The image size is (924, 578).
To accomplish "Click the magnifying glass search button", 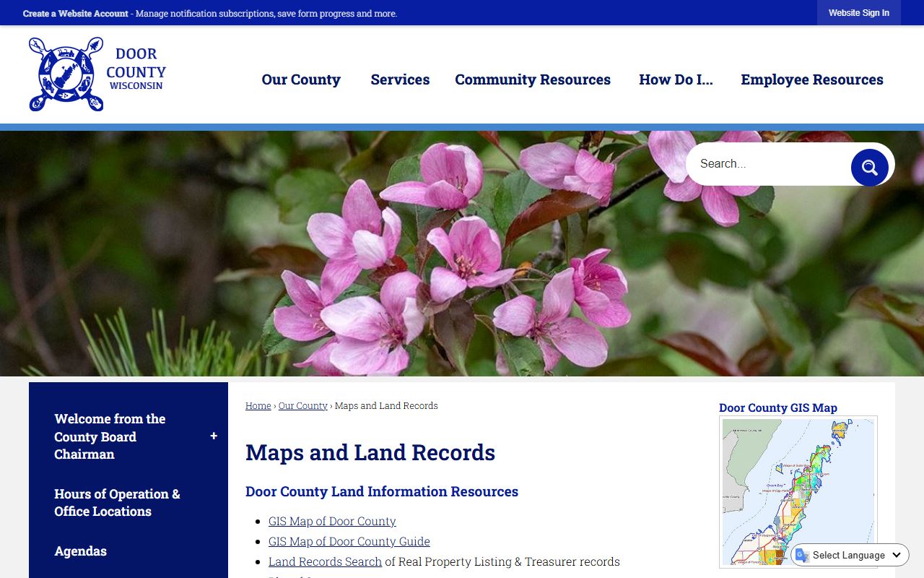I will click(x=869, y=168).
